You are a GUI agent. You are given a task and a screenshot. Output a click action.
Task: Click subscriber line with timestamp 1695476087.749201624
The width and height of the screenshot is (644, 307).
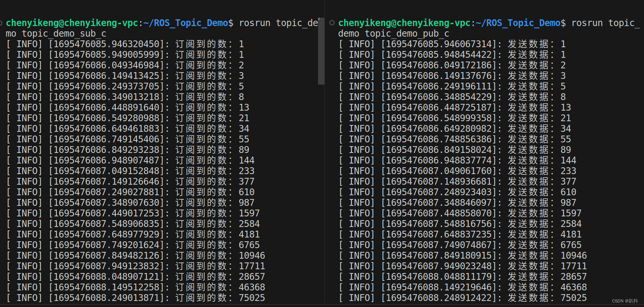133,245
